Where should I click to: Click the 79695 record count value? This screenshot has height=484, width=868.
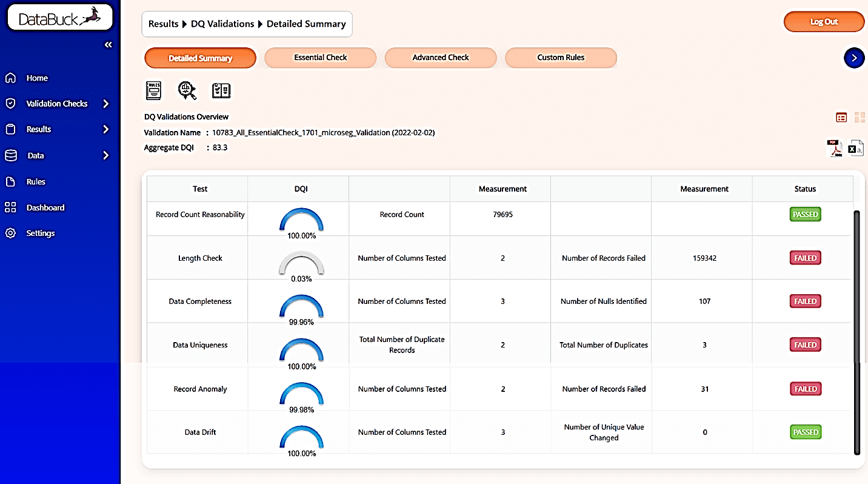click(502, 215)
